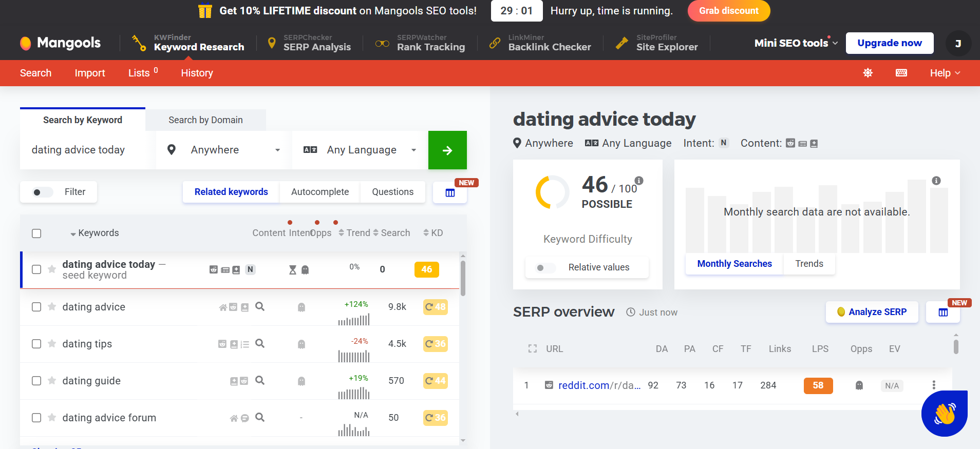Screen dimensions: 980x449
Task: Star the 'dating tips' keyword
Action: click(x=52, y=344)
